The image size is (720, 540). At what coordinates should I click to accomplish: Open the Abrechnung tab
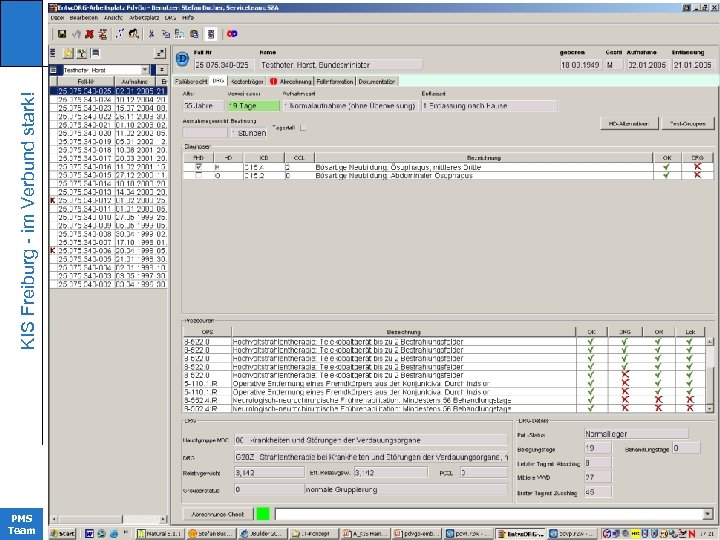coord(296,80)
